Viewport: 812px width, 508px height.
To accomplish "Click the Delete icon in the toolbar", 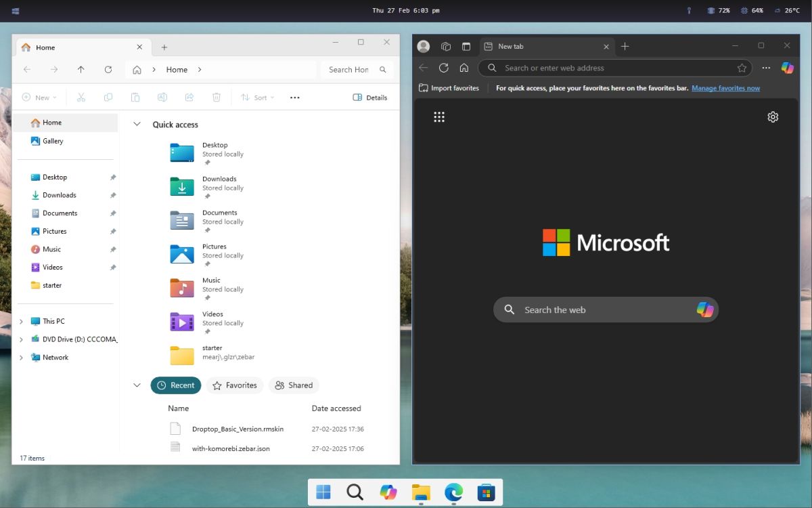I will pyautogui.click(x=217, y=97).
